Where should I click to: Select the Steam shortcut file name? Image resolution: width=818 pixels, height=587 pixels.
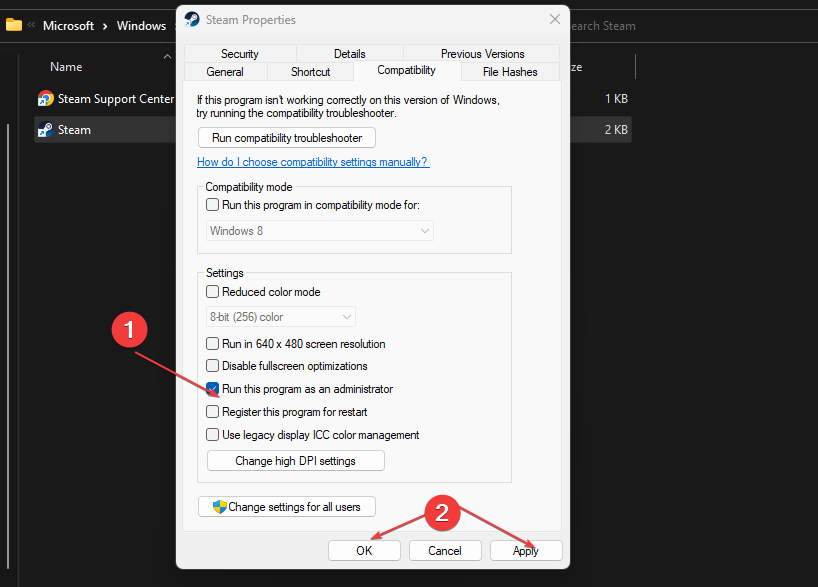74,130
